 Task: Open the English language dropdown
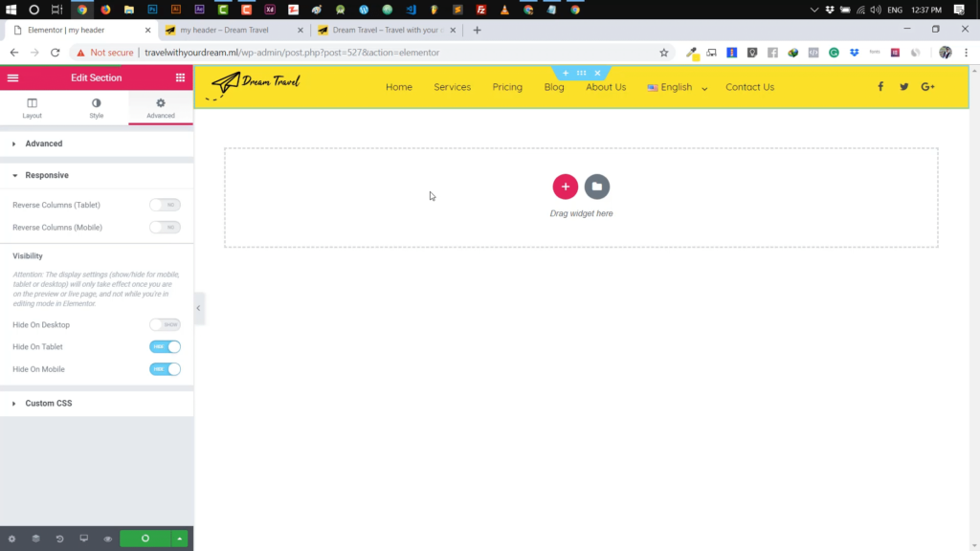pos(678,87)
